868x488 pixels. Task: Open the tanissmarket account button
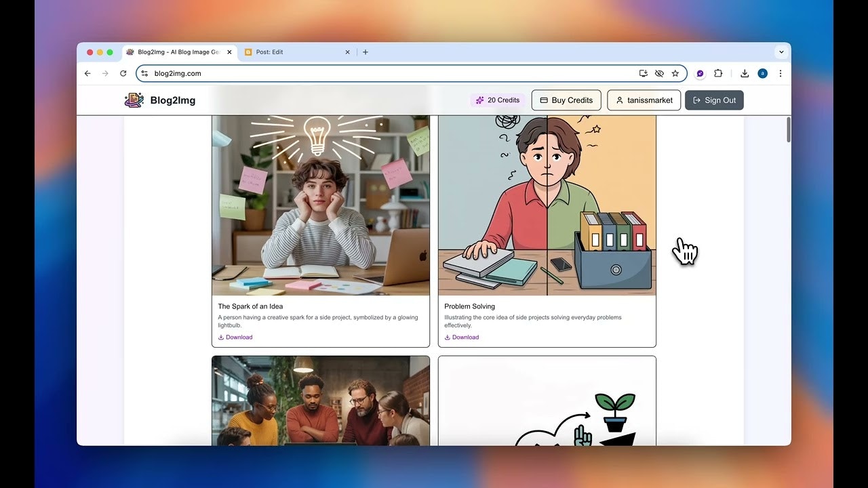[x=644, y=100]
